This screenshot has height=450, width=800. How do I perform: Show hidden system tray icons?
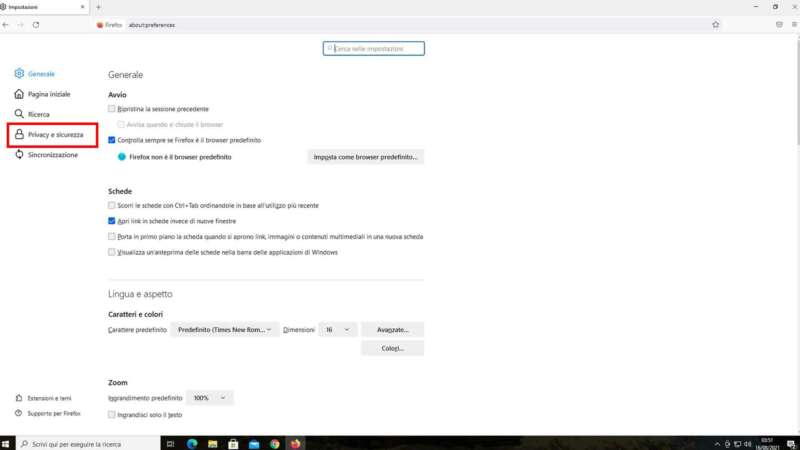click(717, 444)
